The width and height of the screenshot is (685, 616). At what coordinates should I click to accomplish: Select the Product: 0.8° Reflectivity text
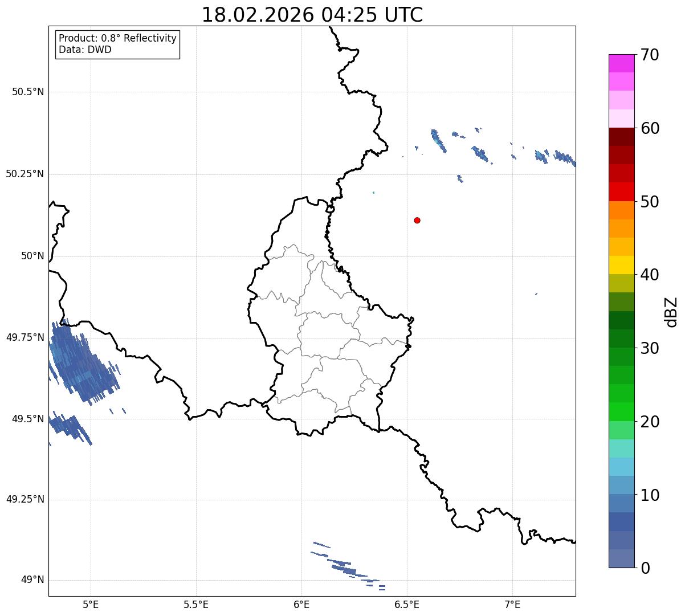coord(118,38)
